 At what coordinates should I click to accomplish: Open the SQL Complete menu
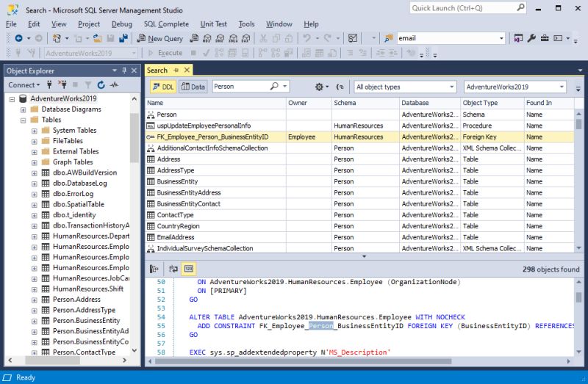(x=166, y=24)
